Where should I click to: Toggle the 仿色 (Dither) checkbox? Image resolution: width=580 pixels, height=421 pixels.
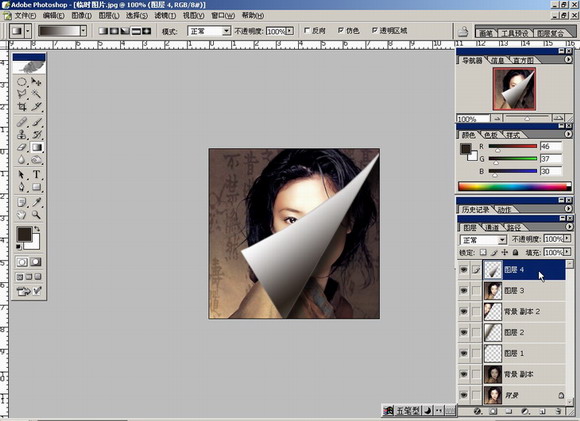click(x=340, y=31)
